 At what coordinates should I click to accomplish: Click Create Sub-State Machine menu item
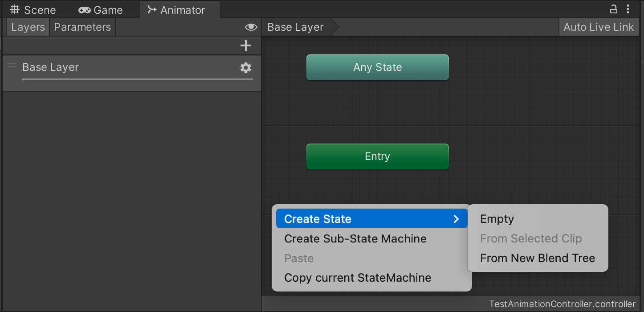coord(355,238)
